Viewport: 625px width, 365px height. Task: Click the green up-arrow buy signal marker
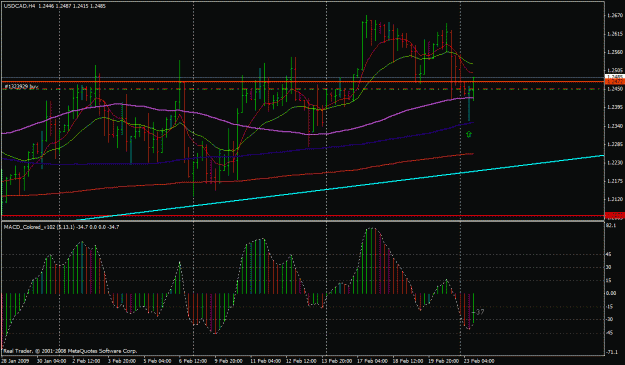click(x=469, y=134)
